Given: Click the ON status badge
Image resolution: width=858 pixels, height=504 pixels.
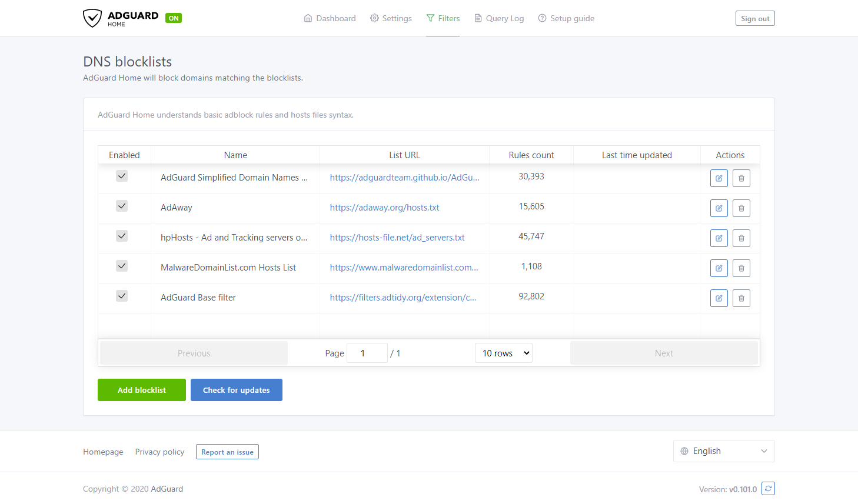Looking at the screenshot, I should click(174, 18).
